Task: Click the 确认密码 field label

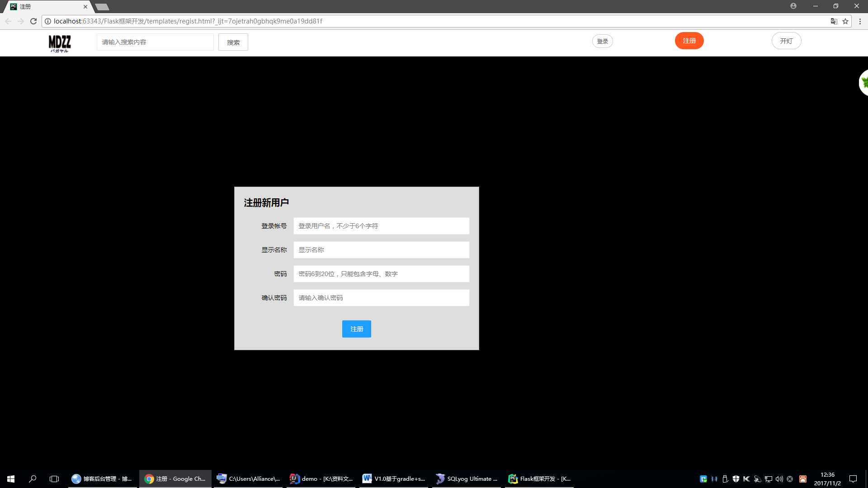Action: click(x=274, y=298)
